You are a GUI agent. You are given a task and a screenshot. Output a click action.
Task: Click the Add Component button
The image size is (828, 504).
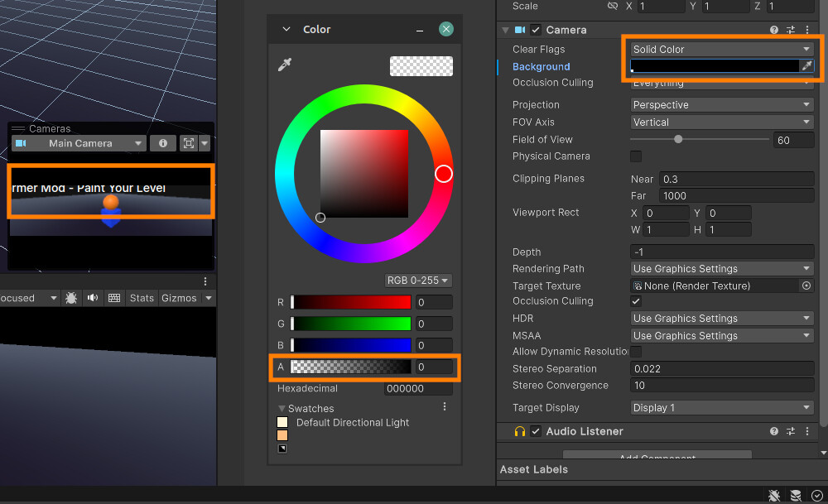(657, 454)
